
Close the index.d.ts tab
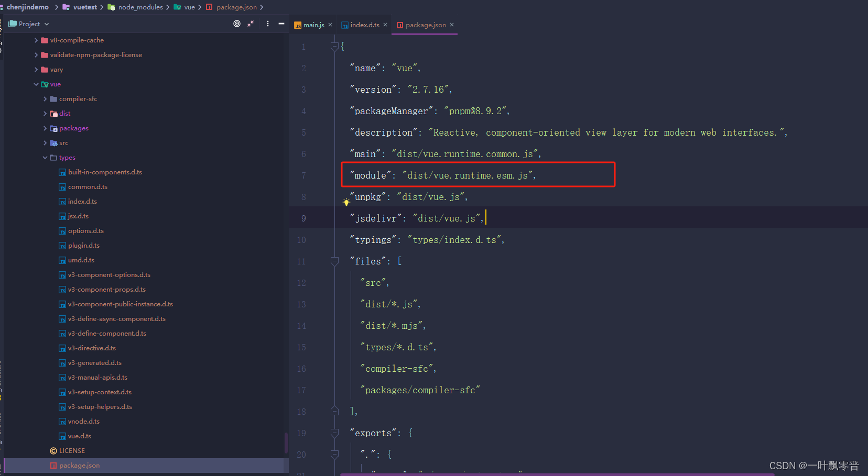[385, 25]
